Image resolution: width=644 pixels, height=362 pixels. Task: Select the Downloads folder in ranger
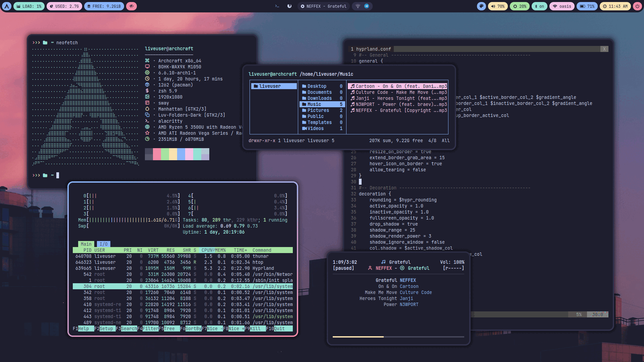click(x=319, y=98)
